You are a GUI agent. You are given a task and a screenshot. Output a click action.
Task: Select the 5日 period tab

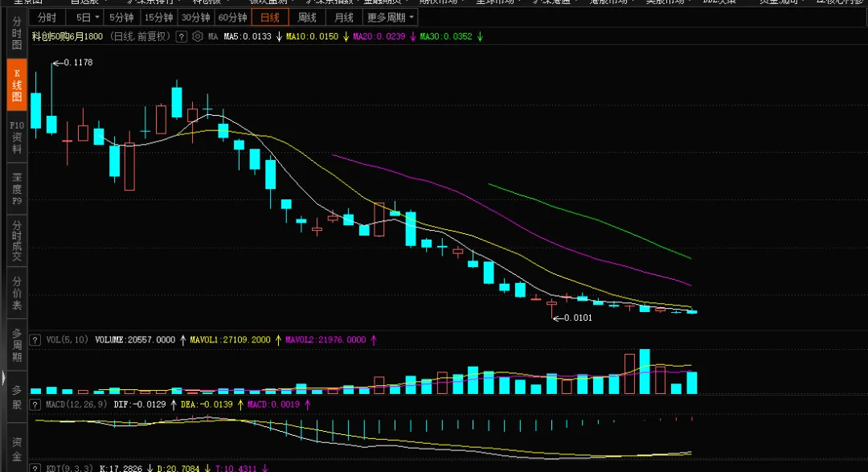click(x=83, y=18)
